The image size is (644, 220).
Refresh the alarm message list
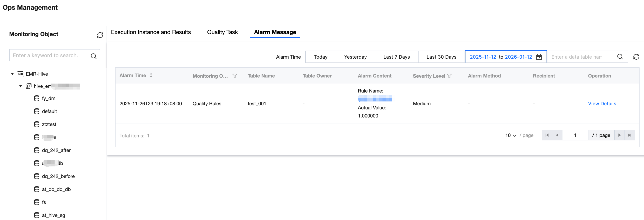[636, 57]
